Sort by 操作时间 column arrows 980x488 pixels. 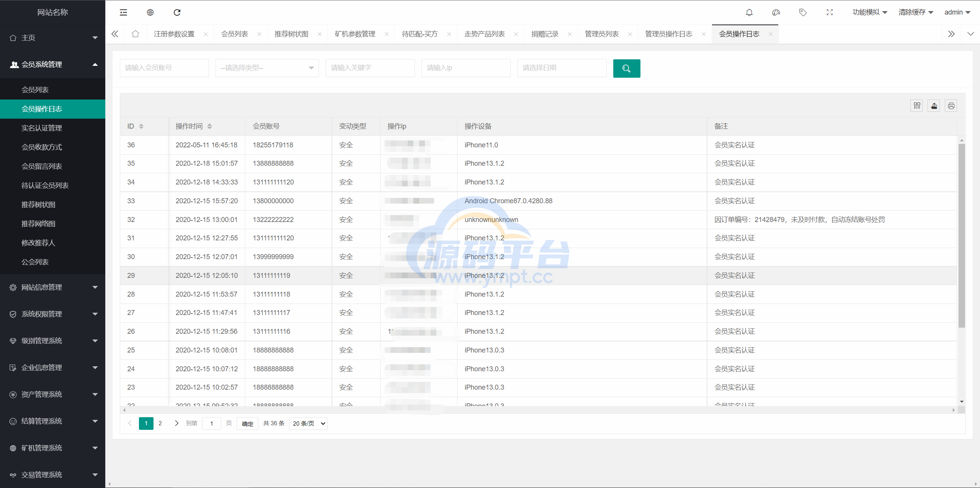coord(209,126)
